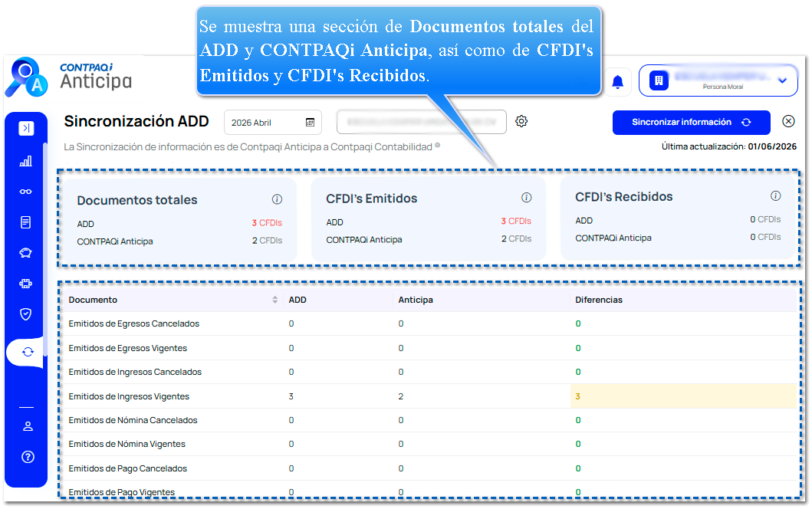812x509 pixels.
Task: Click the CONTPAQi Anticipa logo
Action: tap(69, 77)
